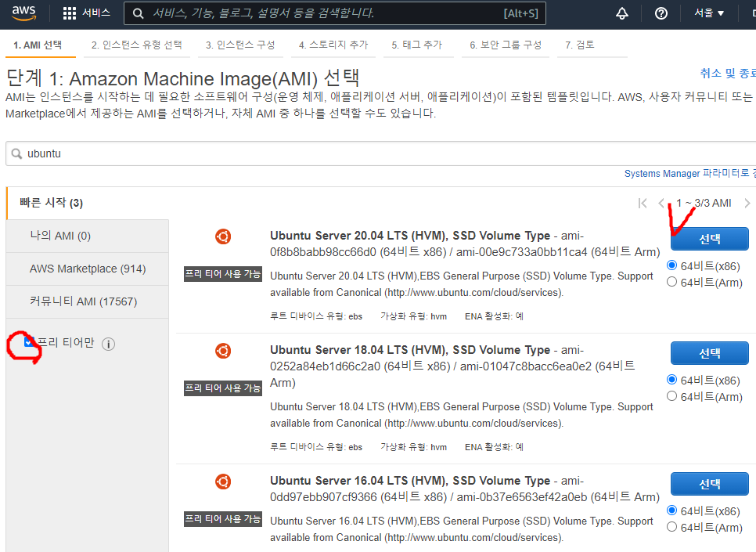
Task: Click the Ubuntu logo for Server 16.04
Action: [x=223, y=482]
